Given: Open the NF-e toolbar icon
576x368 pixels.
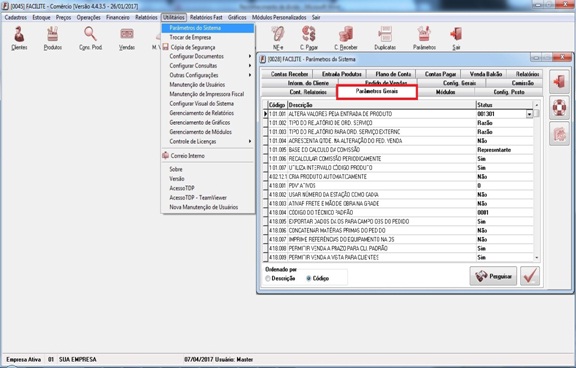Looking at the screenshot, I should click(x=278, y=38).
